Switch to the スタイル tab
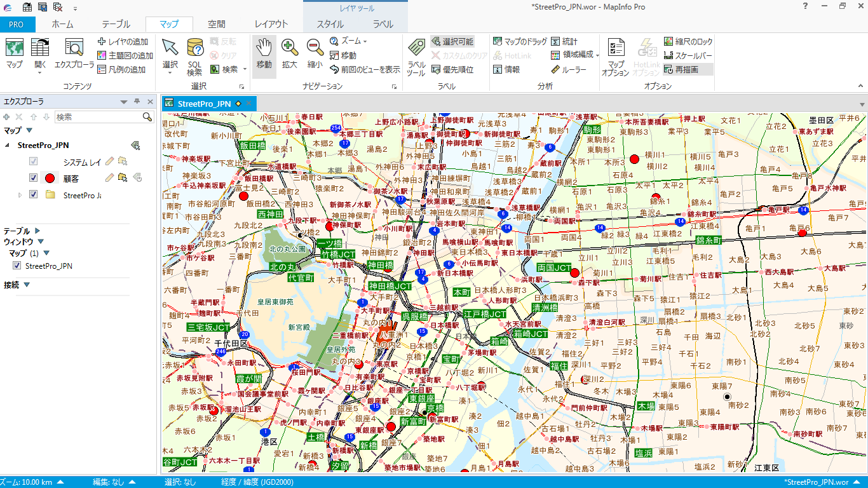Viewport: 868px width, 488px height. tap(330, 24)
